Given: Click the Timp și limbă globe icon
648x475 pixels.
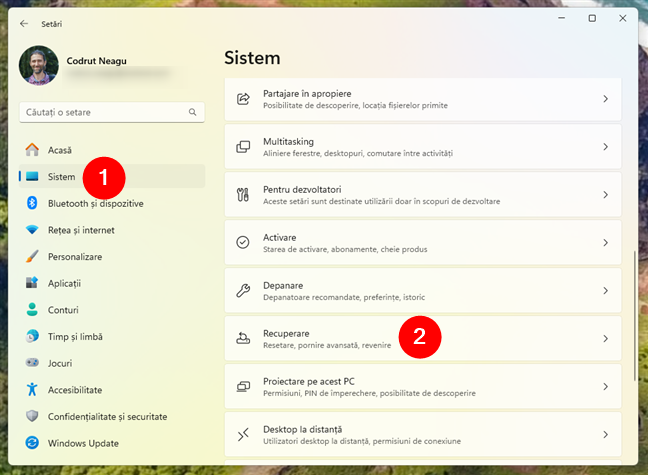Looking at the screenshot, I should click(x=32, y=336).
